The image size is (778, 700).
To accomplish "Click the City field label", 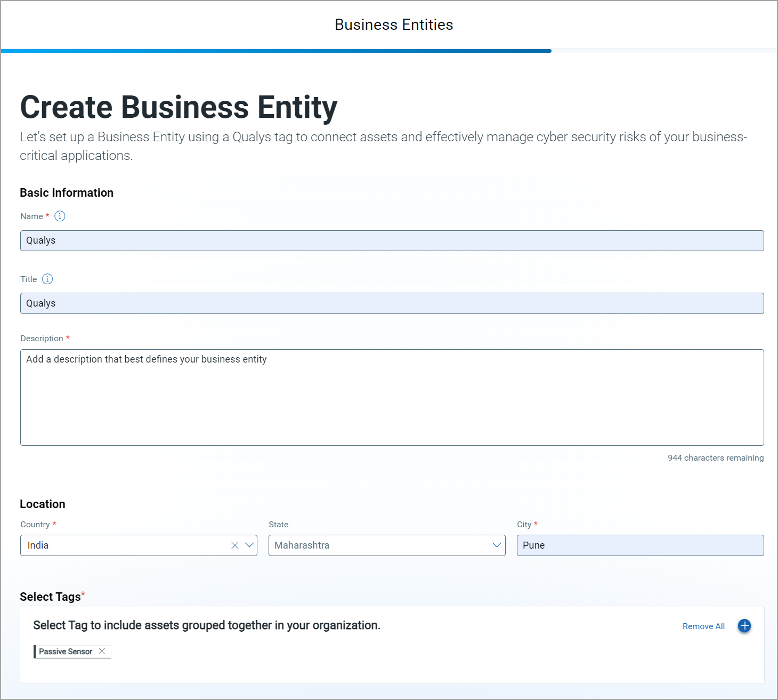I will [x=524, y=525].
